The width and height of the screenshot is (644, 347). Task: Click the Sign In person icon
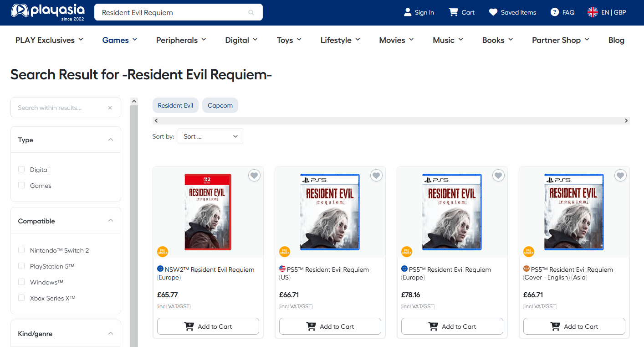pyautogui.click(x=408, y=12)
